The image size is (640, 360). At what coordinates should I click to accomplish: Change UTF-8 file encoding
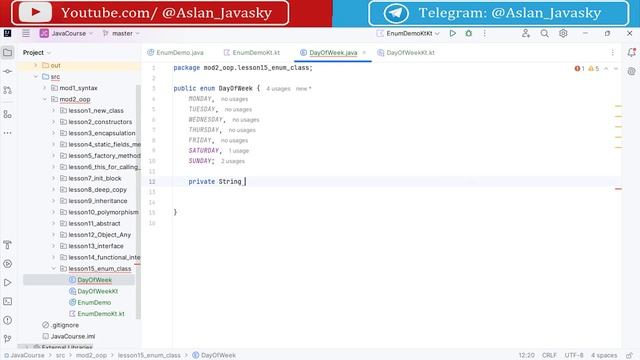(x=574, y=356)
